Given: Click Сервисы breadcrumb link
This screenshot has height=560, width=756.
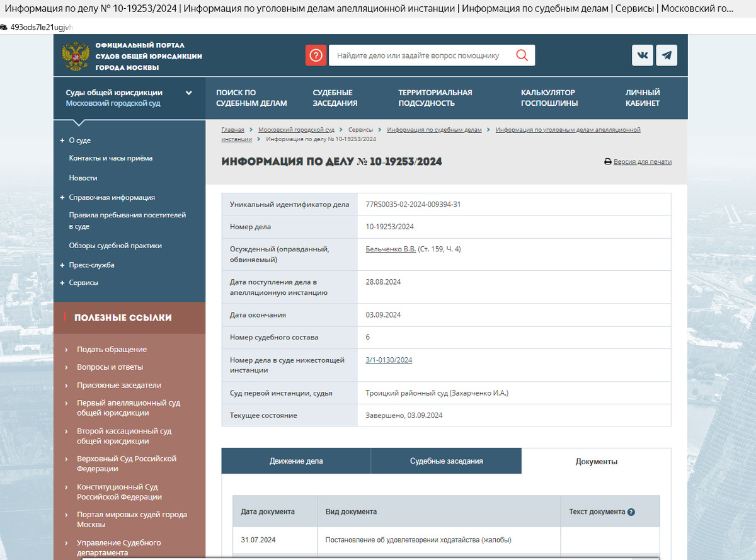Looking at the screenshot, I should 360,130.
